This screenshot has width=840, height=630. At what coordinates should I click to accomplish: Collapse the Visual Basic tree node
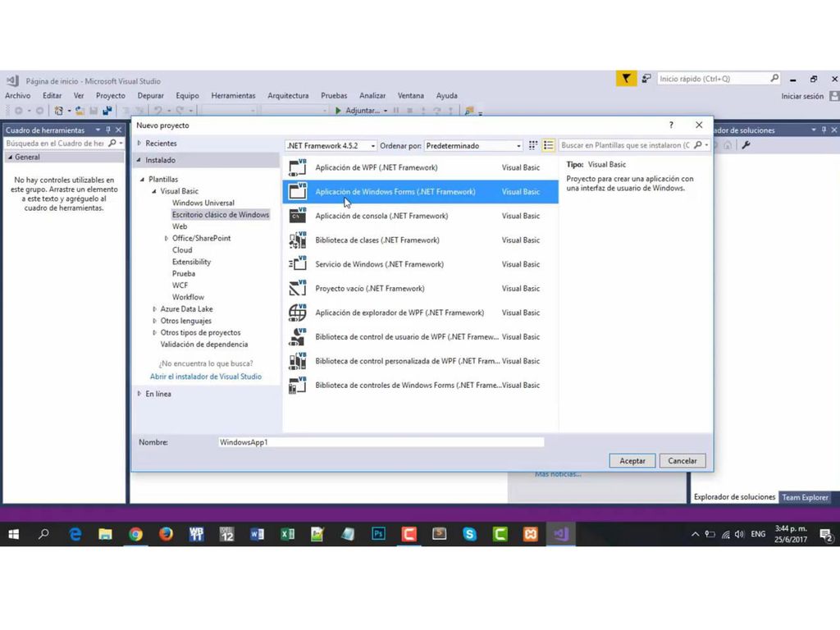pos(154,191)
